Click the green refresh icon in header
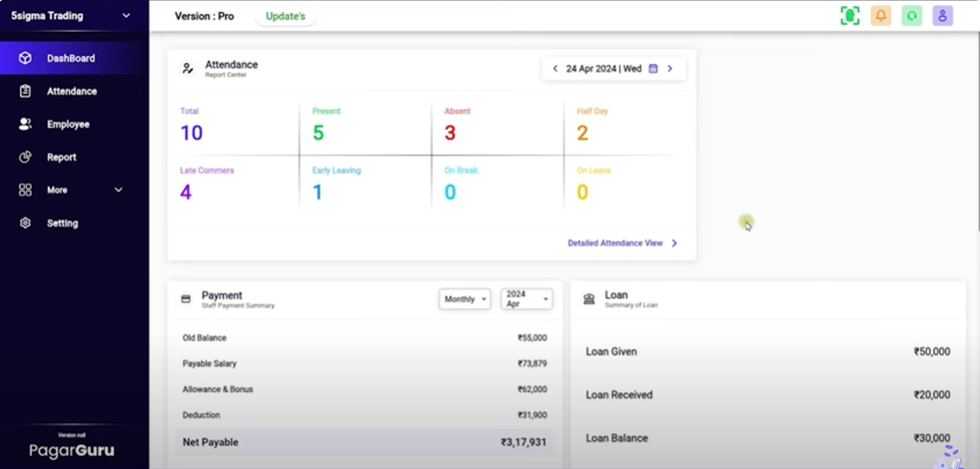Viewport: 980px width, 469px height. (x=912, y=16)
